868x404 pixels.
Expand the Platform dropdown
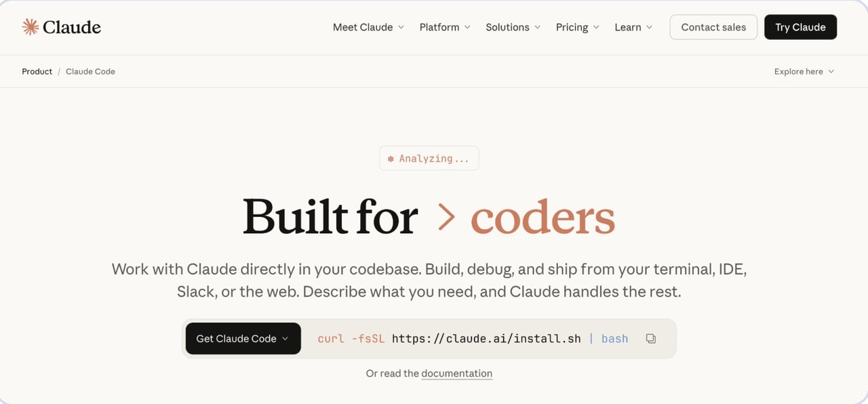click(x=445, y=27)
